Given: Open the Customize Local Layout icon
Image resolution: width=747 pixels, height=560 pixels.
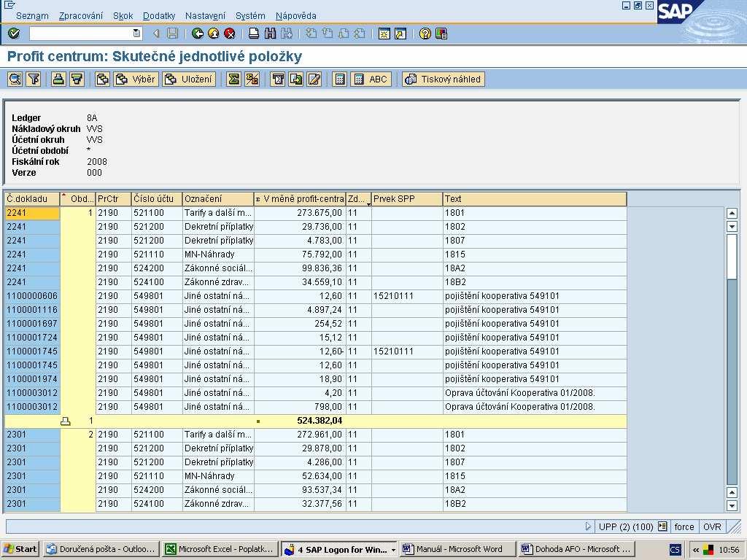Looking at the screenshot, I should click(441, 34).
